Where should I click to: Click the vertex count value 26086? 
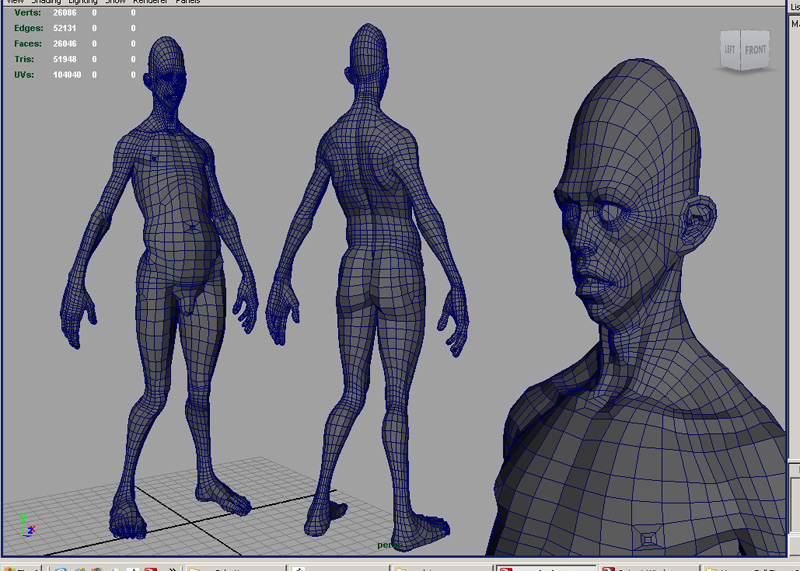tap(65, 13)
